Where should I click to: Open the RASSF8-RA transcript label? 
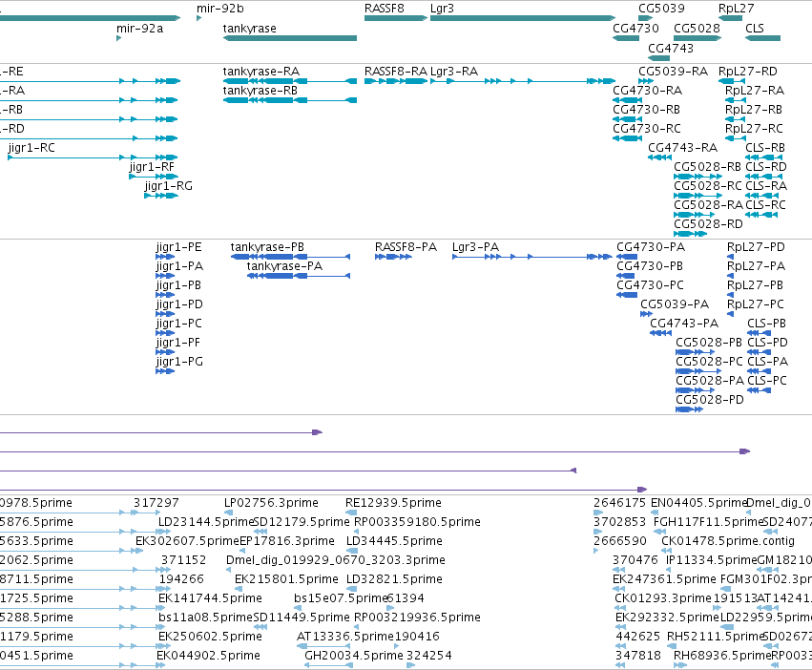[x=396, y=71]
